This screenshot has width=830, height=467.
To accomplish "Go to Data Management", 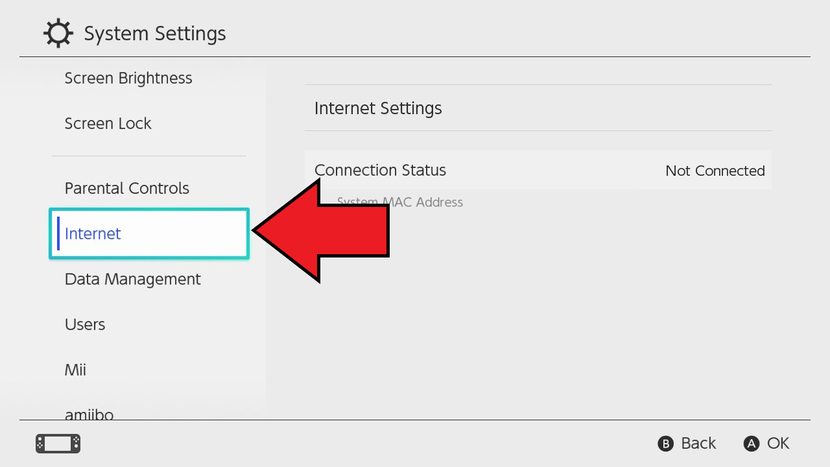I will click(x=133, y=279).
